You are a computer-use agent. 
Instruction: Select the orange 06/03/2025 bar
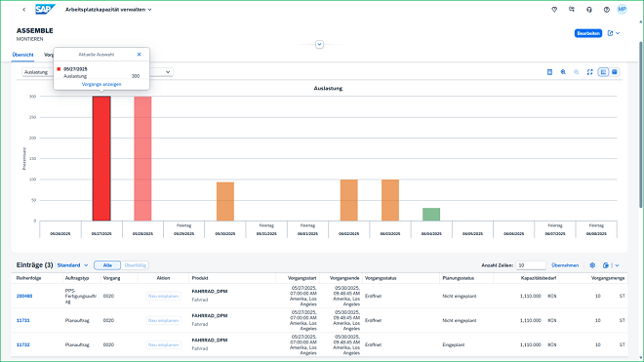click(390, 200)
